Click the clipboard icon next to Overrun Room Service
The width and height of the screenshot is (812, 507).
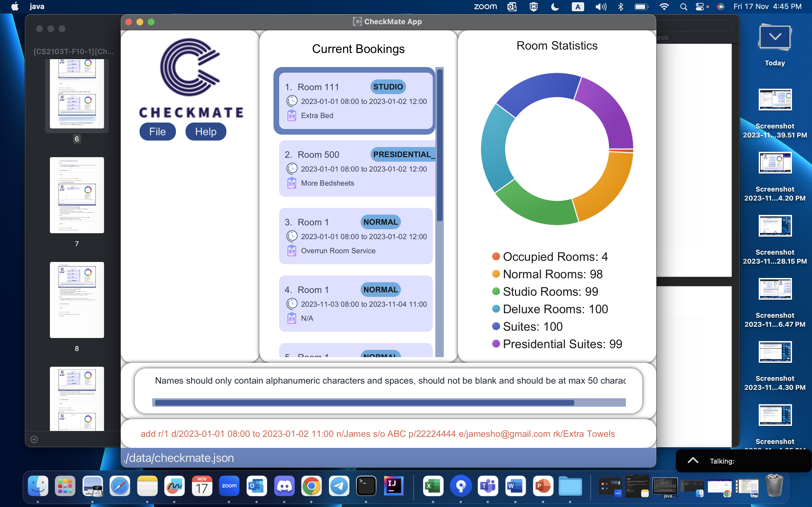(x=292, y=250)
